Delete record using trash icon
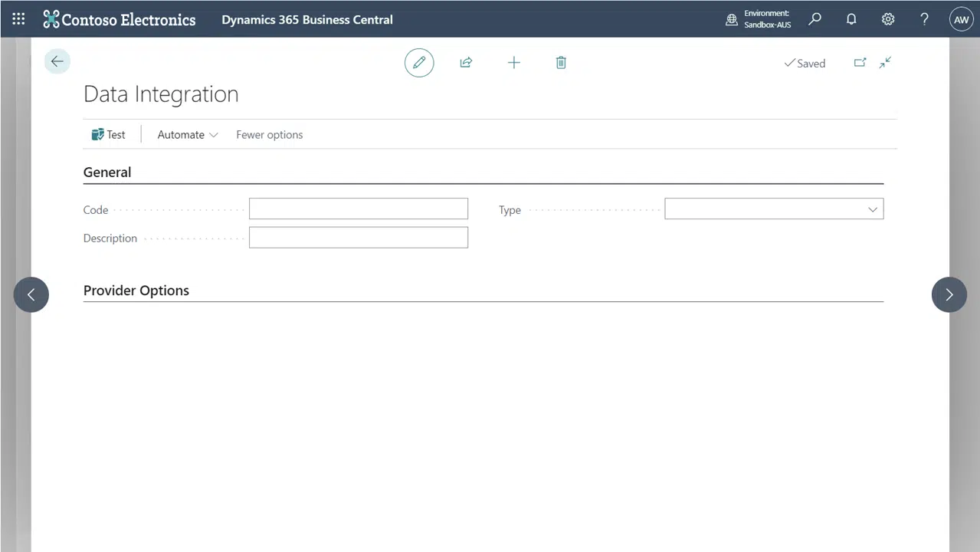980x552 pixels. pyautogui.click(x=561, y=63)
